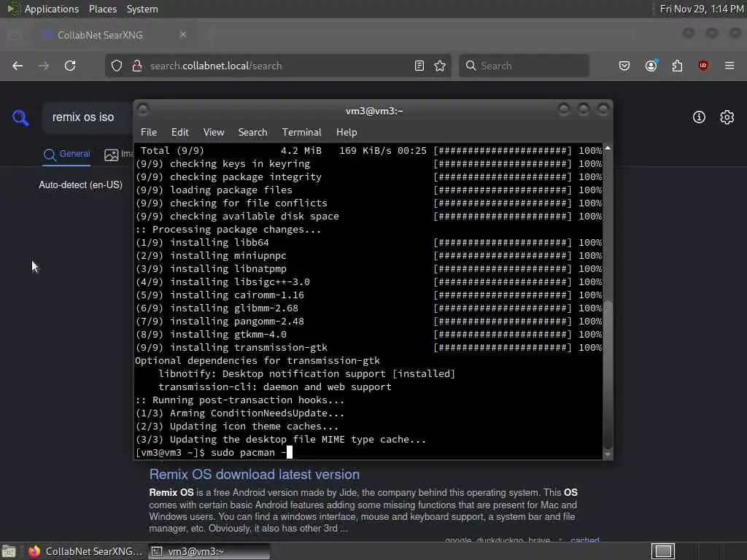Switch to CollabNet SearXNG taskbar entry
The image size is (747, 560).
coord(85,551)
